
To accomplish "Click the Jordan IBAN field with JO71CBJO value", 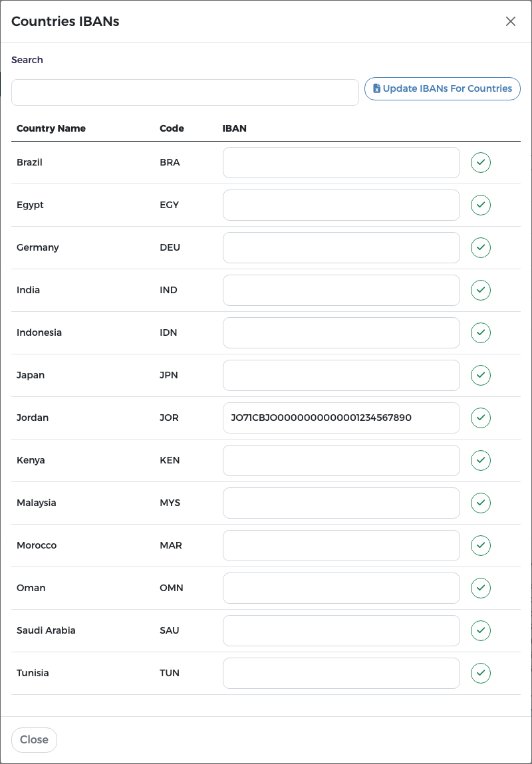I will (x=342, y=418).
